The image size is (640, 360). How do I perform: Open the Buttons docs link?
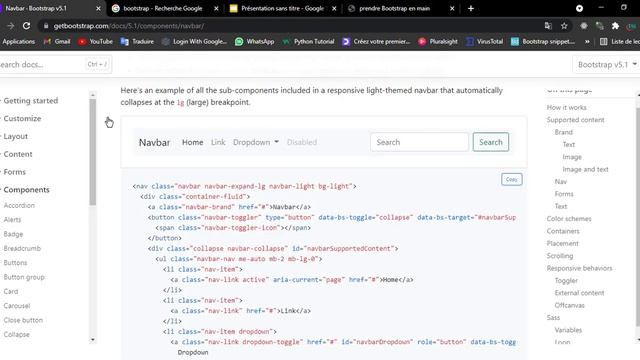(x=16, y=262)
